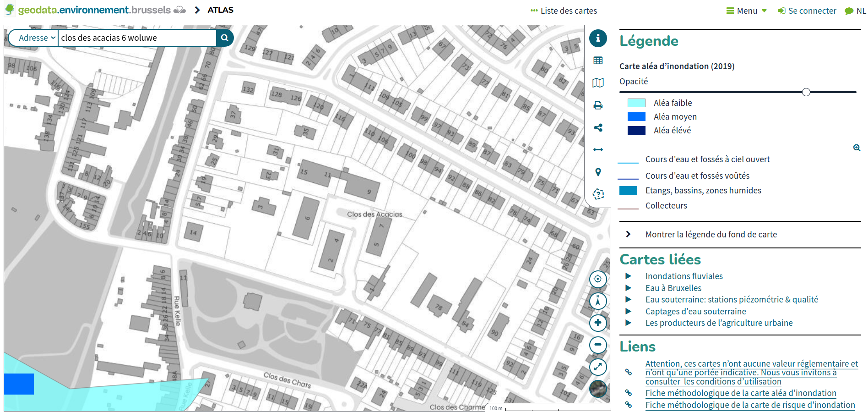The width and height of the screenshot is (868, 412).
Task: Expand 'Montrer la légende du fond de carte'
Action: [x=711, y=235]
